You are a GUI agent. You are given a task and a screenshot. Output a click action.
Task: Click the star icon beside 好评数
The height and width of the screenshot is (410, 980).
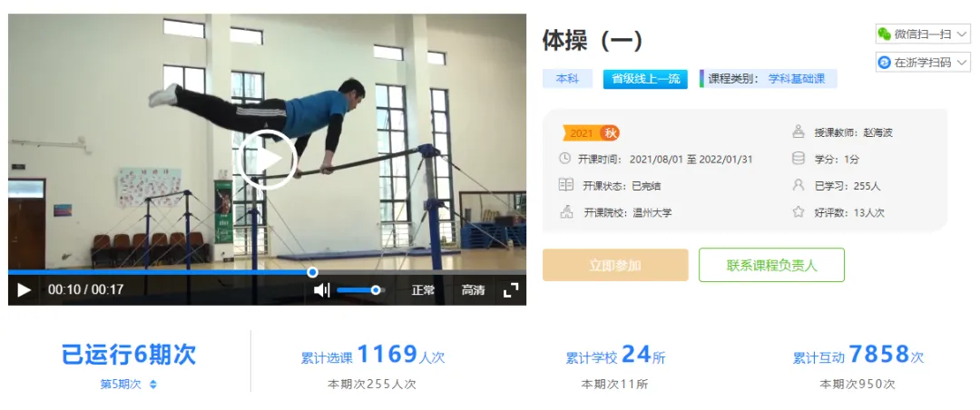pos(799,212)
